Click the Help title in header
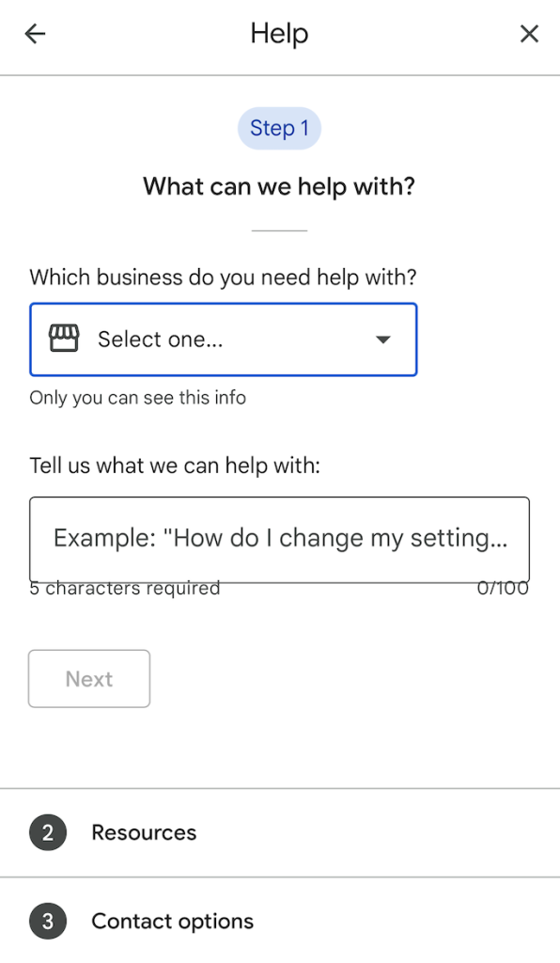 (x=279, y=34)
